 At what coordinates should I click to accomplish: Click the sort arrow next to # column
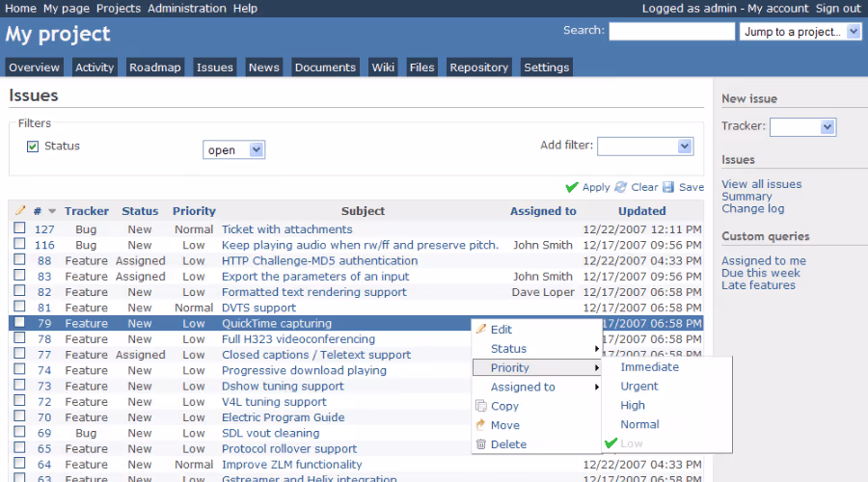52,211
